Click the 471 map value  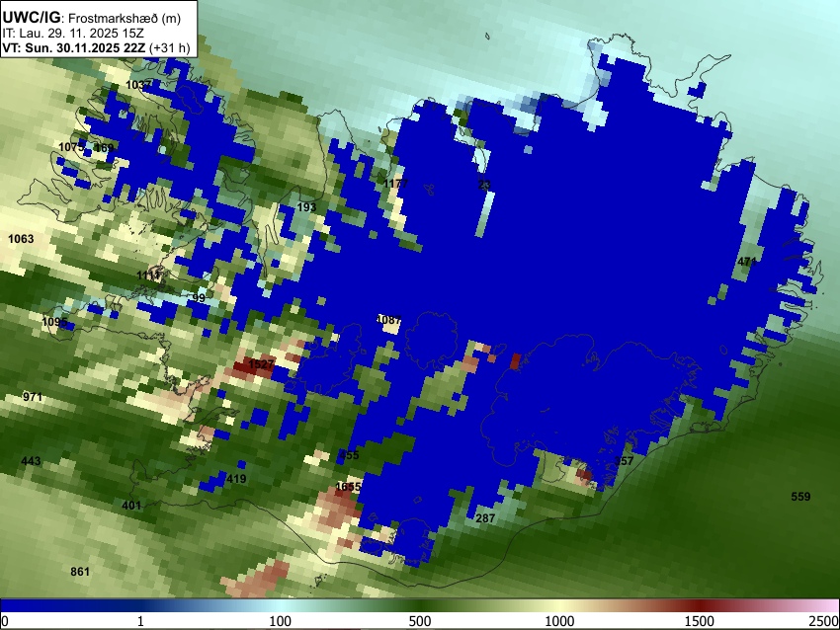pyautogui.click(x=747, y=262)
